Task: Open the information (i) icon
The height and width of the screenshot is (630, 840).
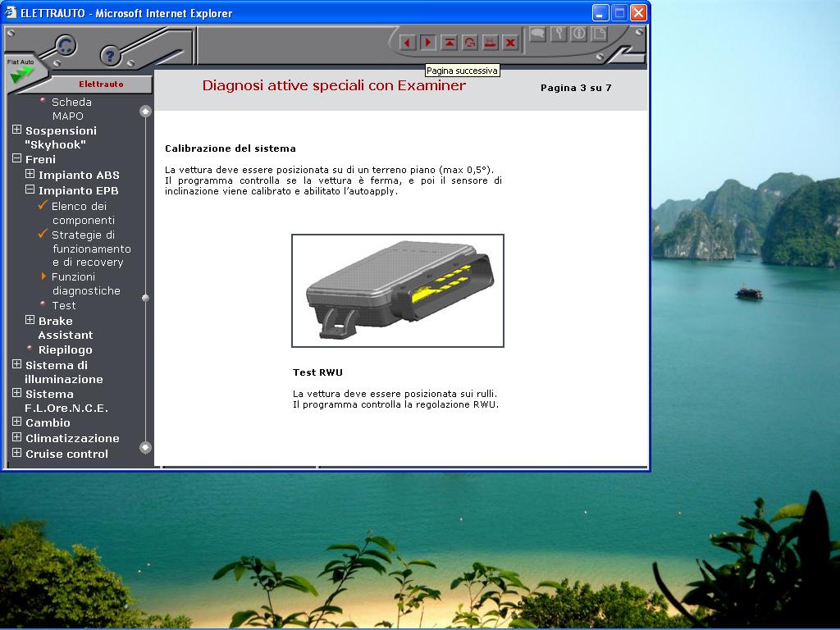Action: [x=578, y=34]
